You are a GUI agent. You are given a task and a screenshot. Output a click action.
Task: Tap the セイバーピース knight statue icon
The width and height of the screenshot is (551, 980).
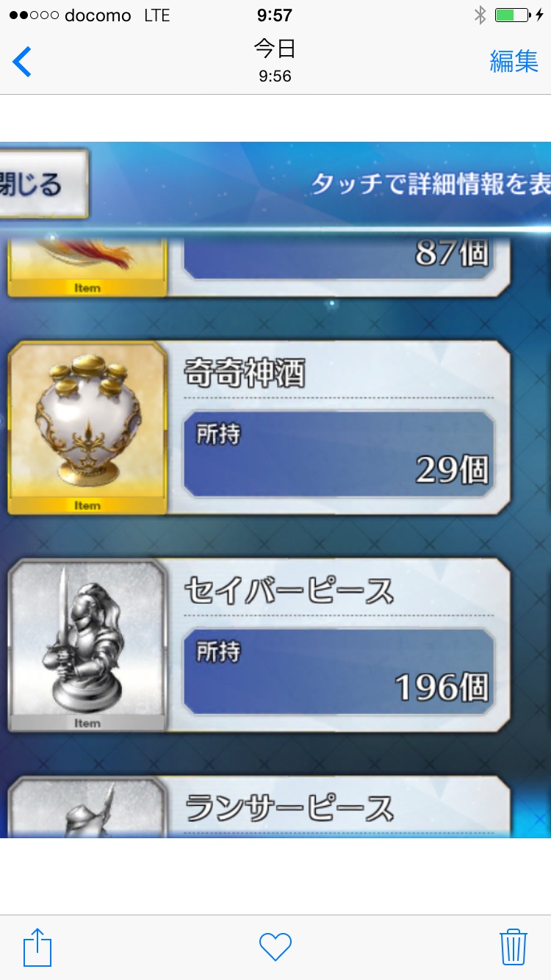pyautogui.click(x=87, y=646)
